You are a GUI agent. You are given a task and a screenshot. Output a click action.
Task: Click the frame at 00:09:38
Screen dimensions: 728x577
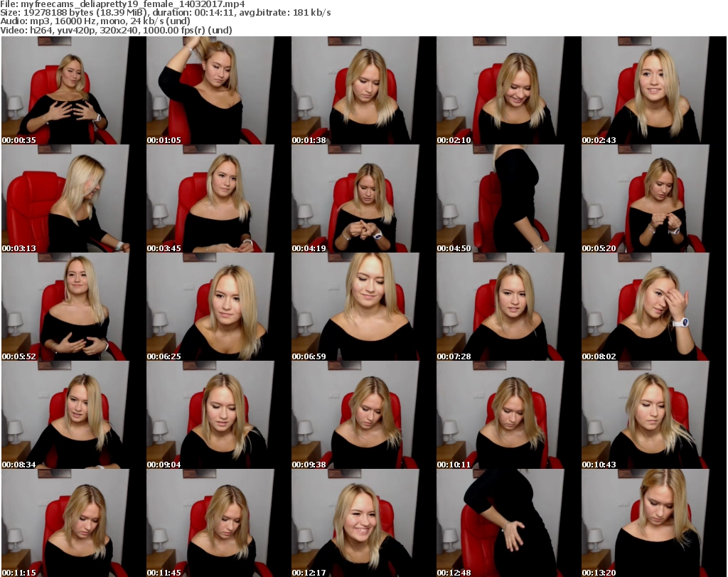pyautogui.click(x=363, y=415)
